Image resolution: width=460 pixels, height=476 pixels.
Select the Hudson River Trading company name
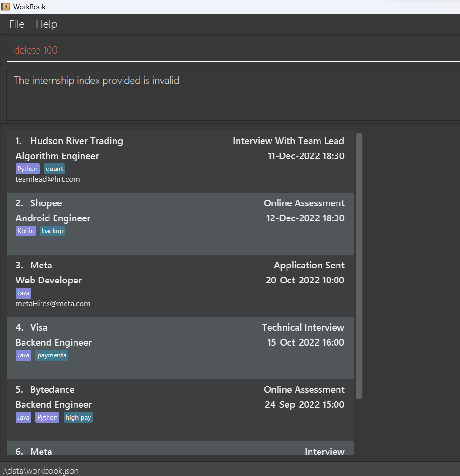(x=76, y=141)
